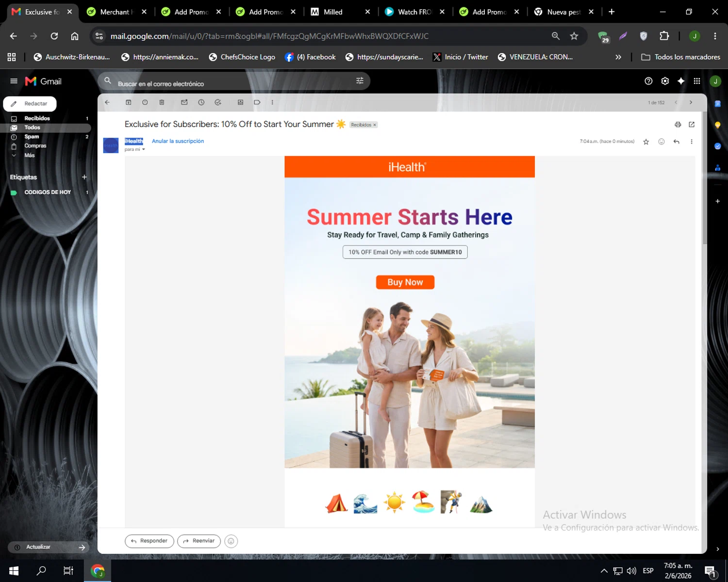The image size is (728, 582).
Task: Click the Actualizar button at sidebar bottom
Action: pos(49,547)
